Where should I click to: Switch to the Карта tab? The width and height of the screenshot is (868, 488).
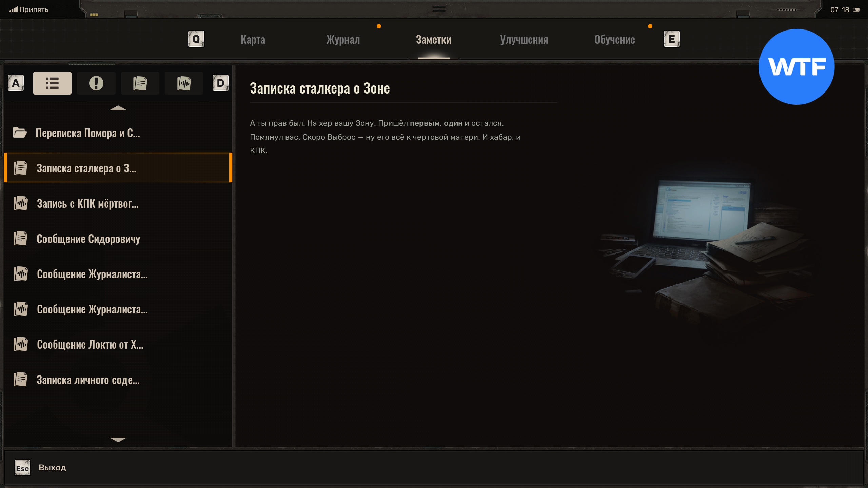pyautogui.click(x=253, y=40)
